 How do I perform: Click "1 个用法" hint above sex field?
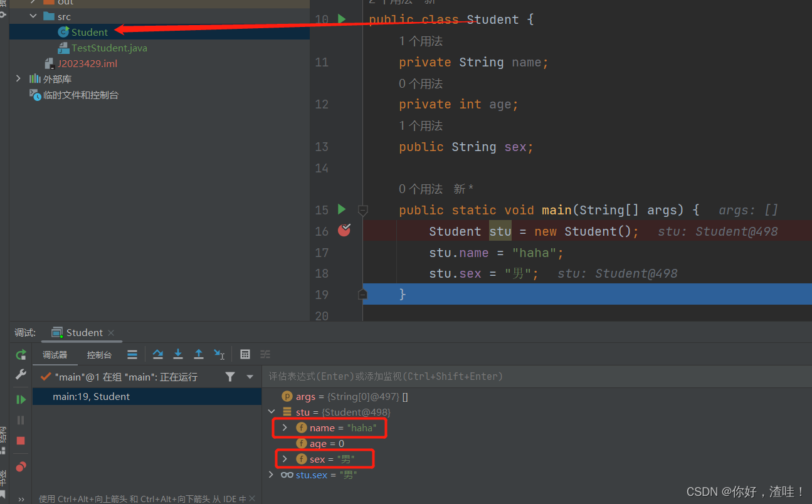tap(421, 125)
